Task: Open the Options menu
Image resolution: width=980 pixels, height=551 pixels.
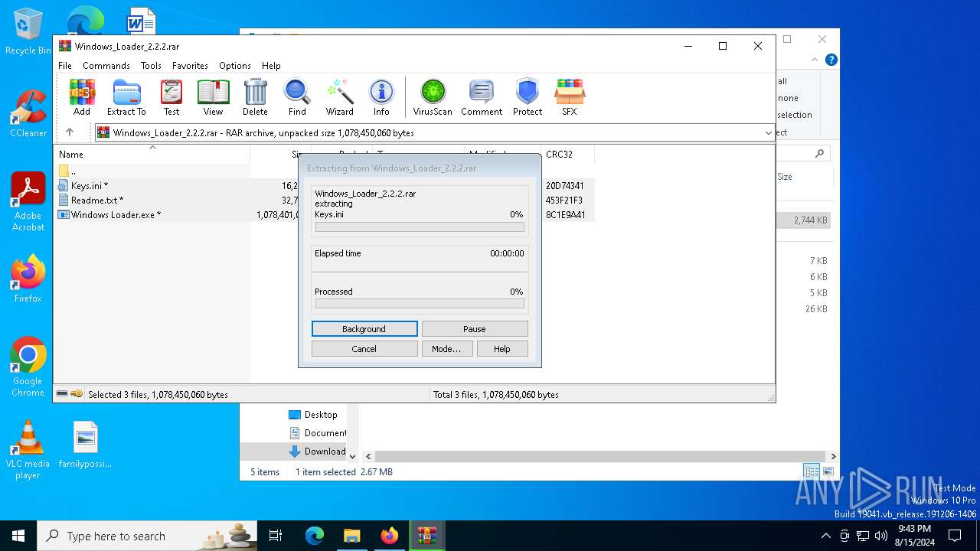Action: coord(235,66)
